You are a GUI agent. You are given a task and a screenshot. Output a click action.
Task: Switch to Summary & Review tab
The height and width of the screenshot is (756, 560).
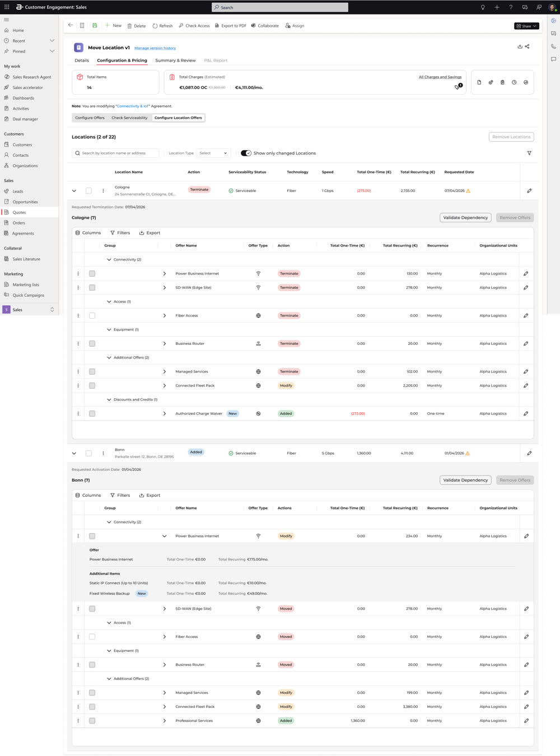(x=175, y=60)
